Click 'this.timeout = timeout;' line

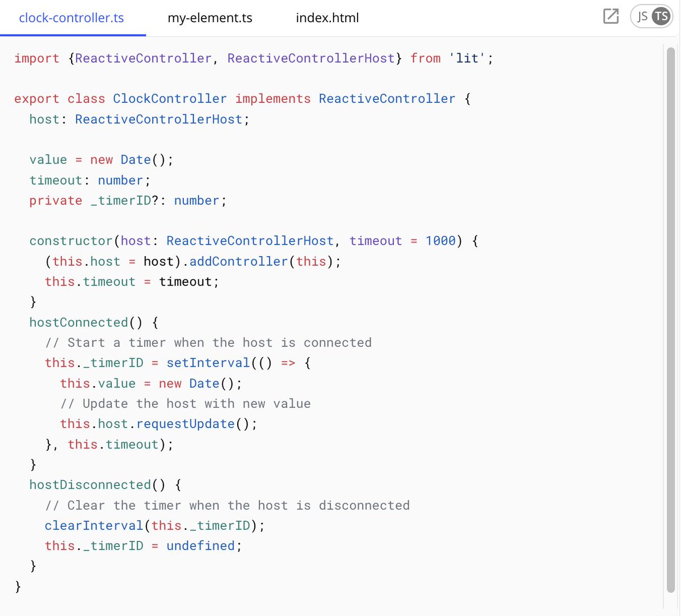click(x=132, y=282)
